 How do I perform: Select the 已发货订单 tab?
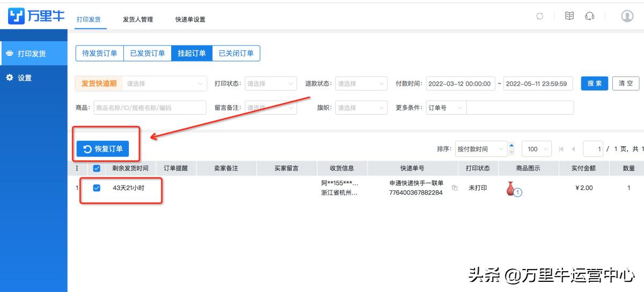(147, 54)
